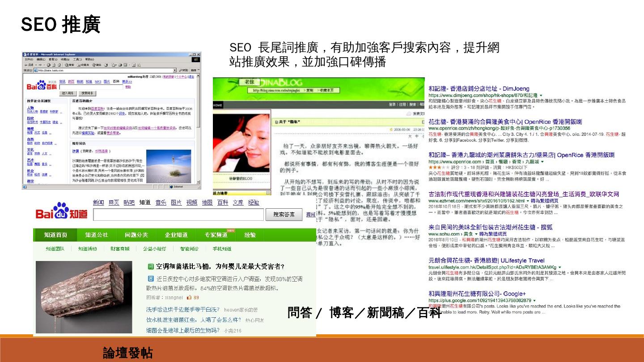Click the 进入词条 button on Baidu Baike
Viewport: 644px width, 362px height.
(x=68, y=93)
